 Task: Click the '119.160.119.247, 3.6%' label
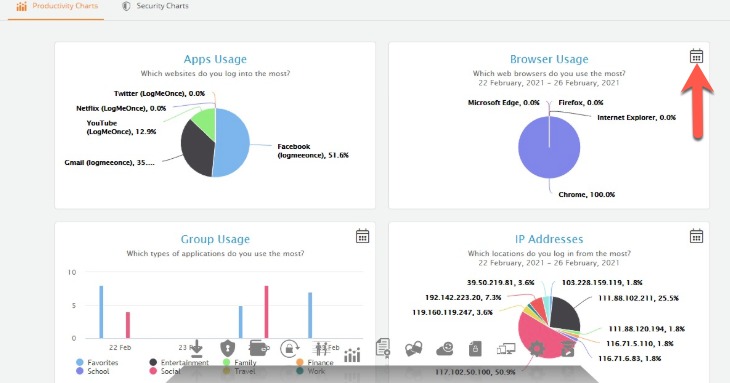coord(453,312)
